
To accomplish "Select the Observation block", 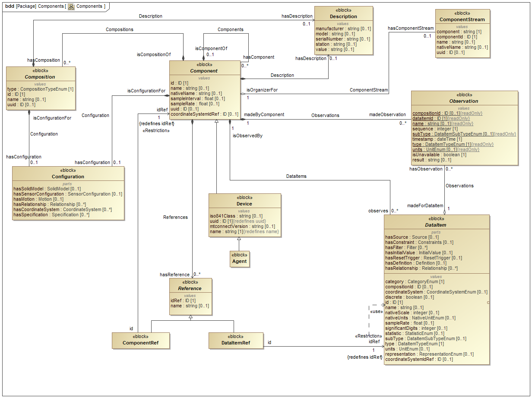I will pyautogui.click(x=464, y=101).
